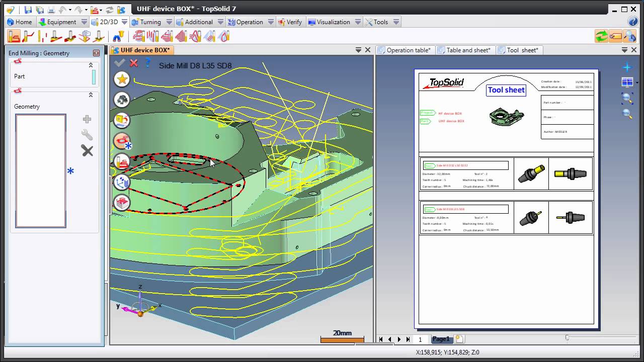Add a new page with the icon after Page1
This screenshot has width=644, height=362.
coord(459,339)
